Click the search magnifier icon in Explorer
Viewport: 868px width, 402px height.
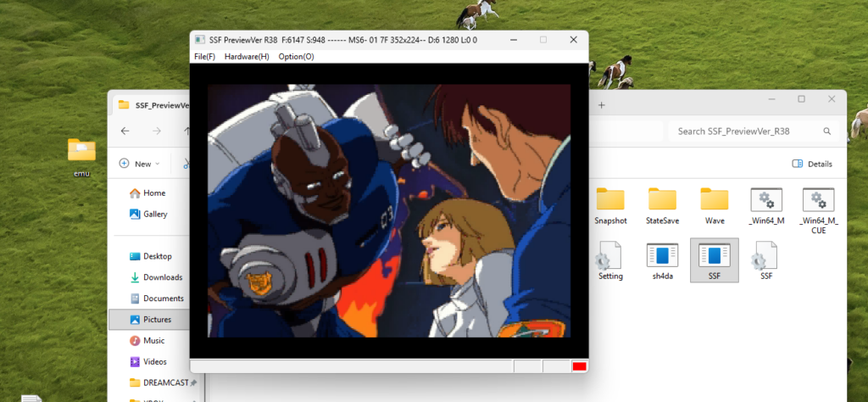click(827, 131)
